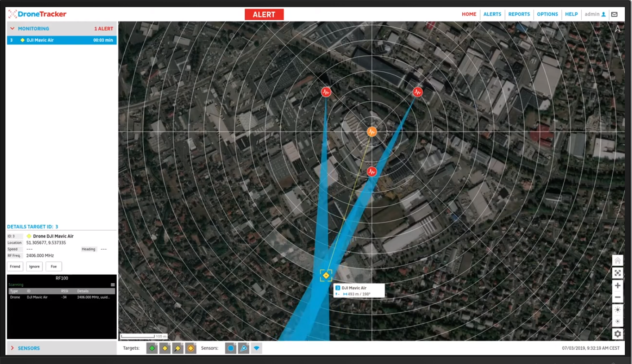Mark the drone as Foe
This screenshot has width=632, height=364.
click(53, 267)
